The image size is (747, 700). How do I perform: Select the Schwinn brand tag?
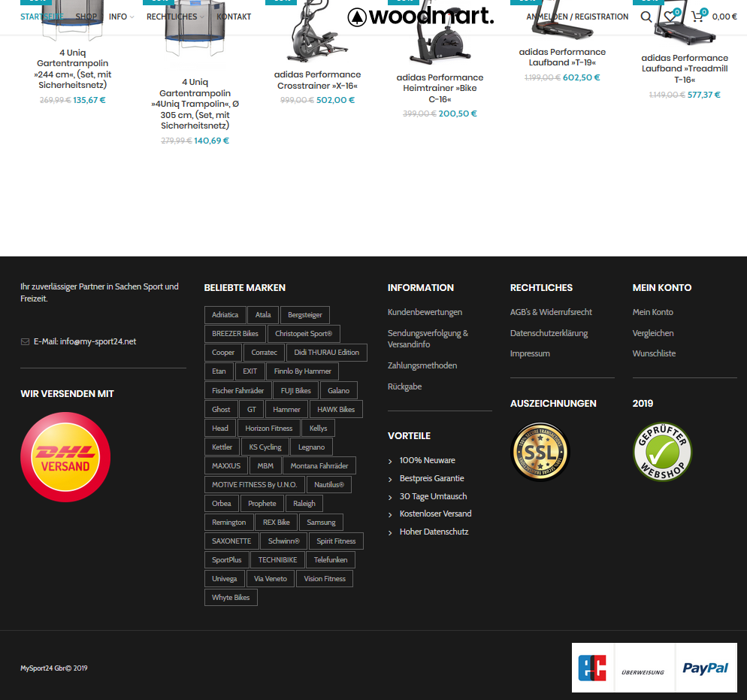tap(284, 541)
